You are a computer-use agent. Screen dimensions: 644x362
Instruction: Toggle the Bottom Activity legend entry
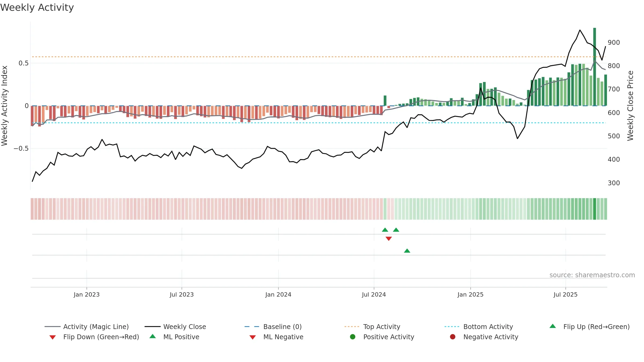479,327
